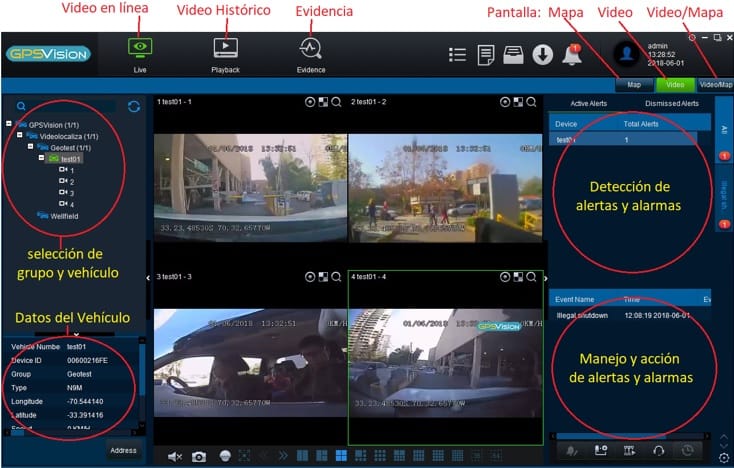734x468 pixels.
Task: Switch to the Map screen tab
Action: tap(634, 85)
